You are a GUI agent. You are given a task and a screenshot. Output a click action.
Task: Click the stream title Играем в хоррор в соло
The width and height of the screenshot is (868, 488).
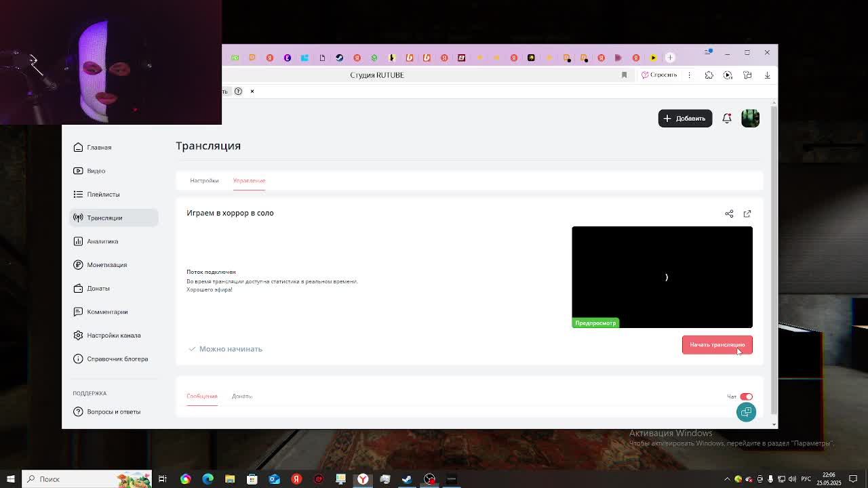point(230,213)
